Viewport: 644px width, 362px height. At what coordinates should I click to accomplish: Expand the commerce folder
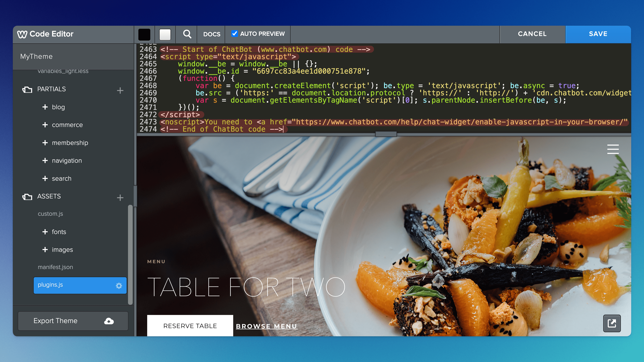coord(45,125)
